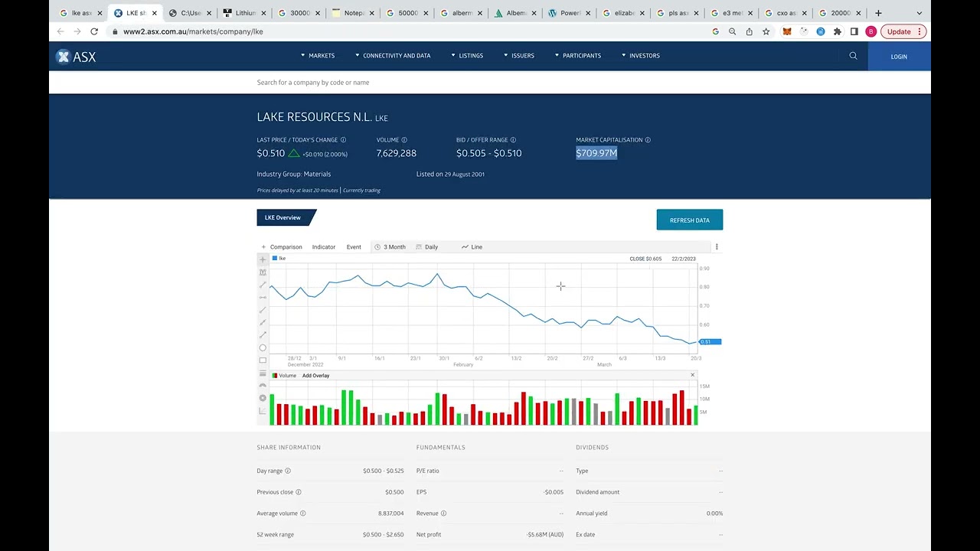
Task: Open the Extensions puzzle icon
Action: click(838, 31)
